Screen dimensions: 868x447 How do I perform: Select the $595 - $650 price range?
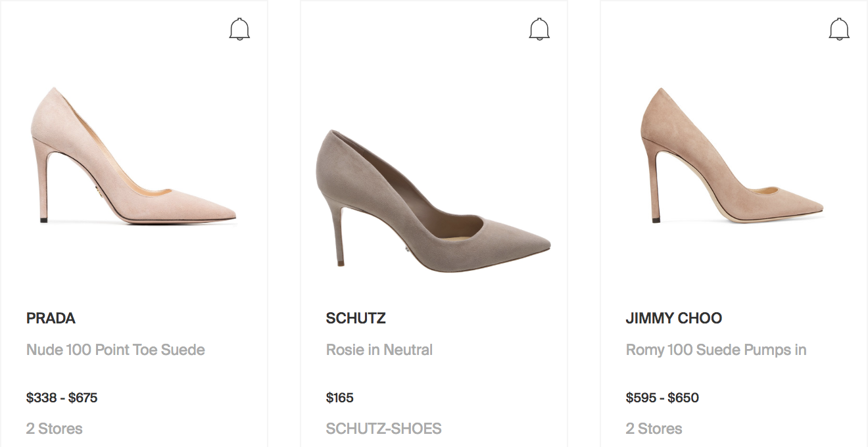point(662,398)
